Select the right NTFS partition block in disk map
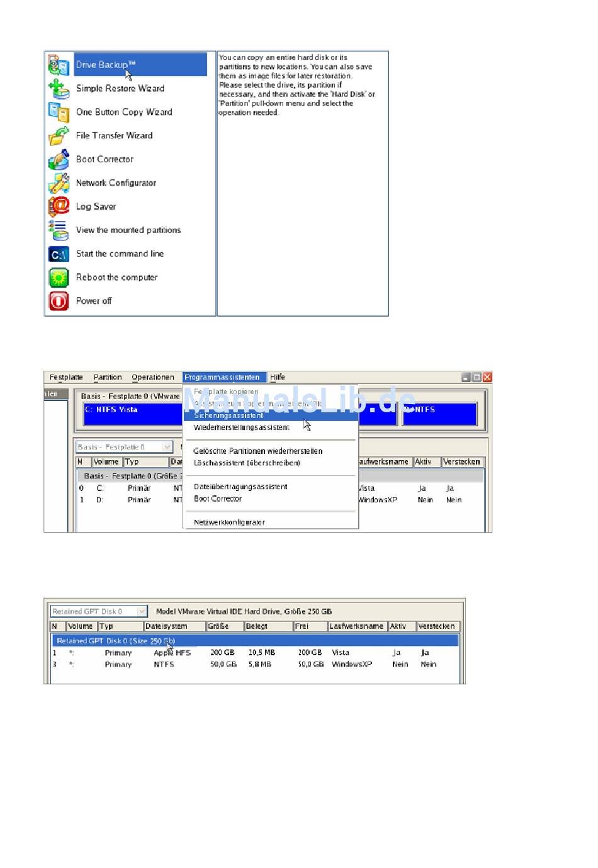Screen dimensions: 598x868 click(439, 414)
